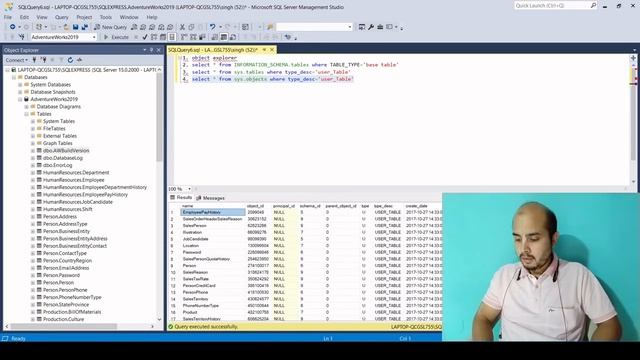Click Specify Values for Template Parameters icon
640x360 pixels.
pos(288,37)
